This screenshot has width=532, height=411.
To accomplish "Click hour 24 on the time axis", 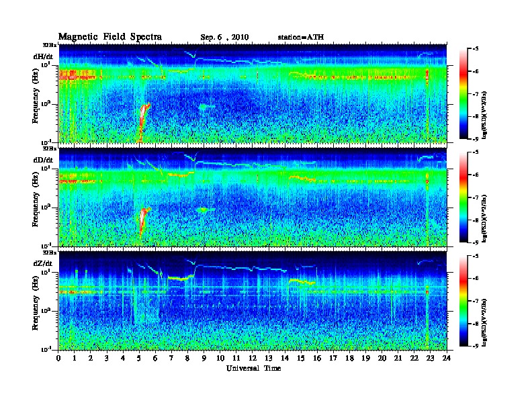I will tap(447, 358).
